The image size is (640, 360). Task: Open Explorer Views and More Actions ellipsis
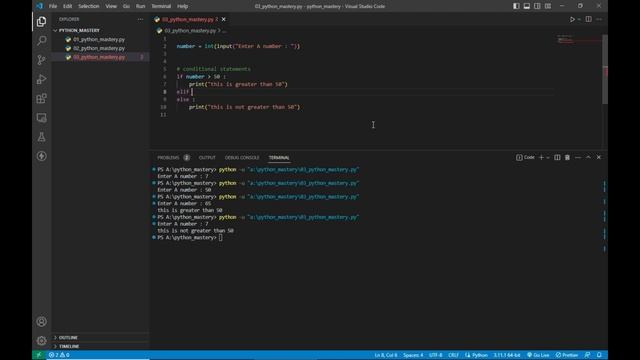click(140, 19)
